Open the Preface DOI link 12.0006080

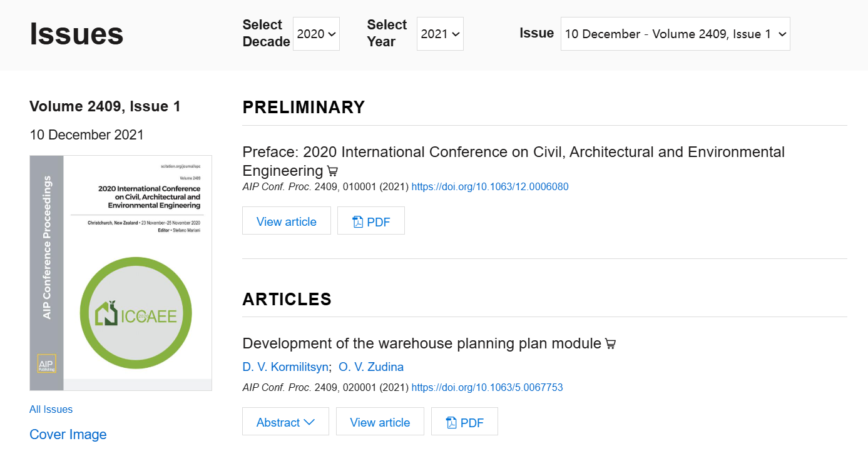(x=490, y=186)
